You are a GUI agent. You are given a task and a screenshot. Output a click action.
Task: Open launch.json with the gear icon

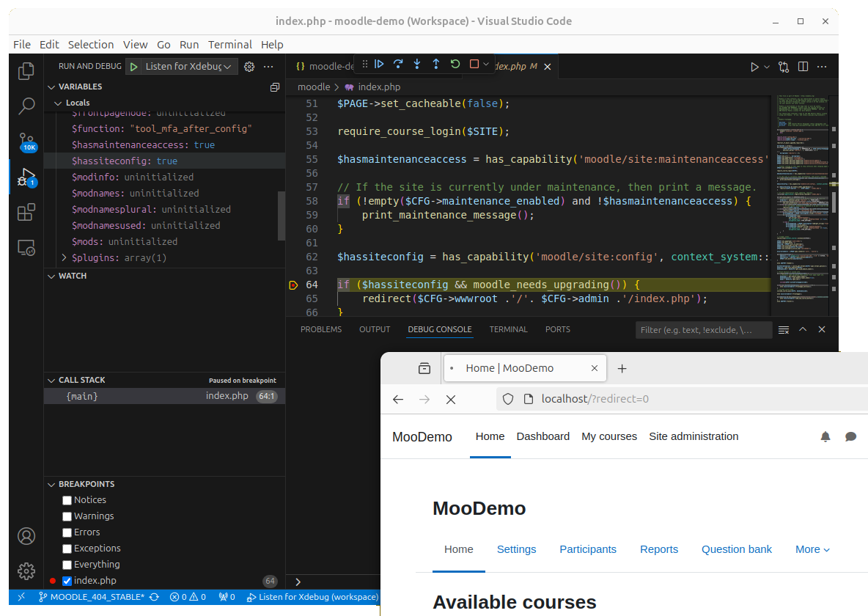[x=249, y=67]
